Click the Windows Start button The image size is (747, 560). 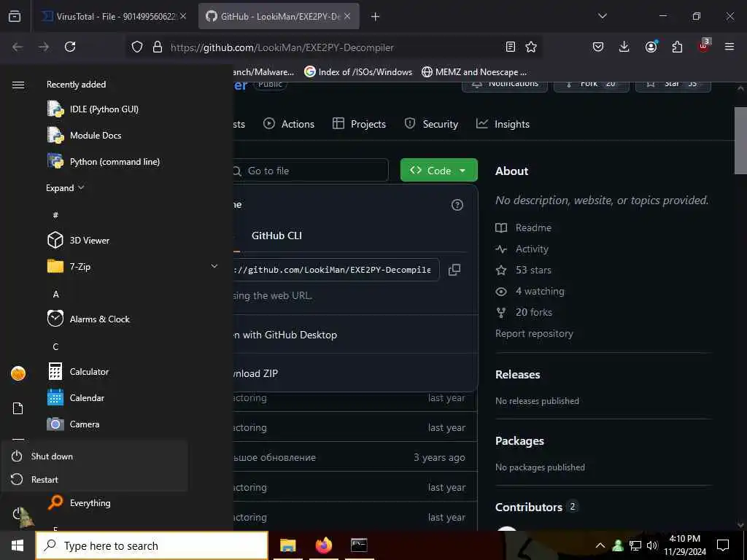(18, 545)
